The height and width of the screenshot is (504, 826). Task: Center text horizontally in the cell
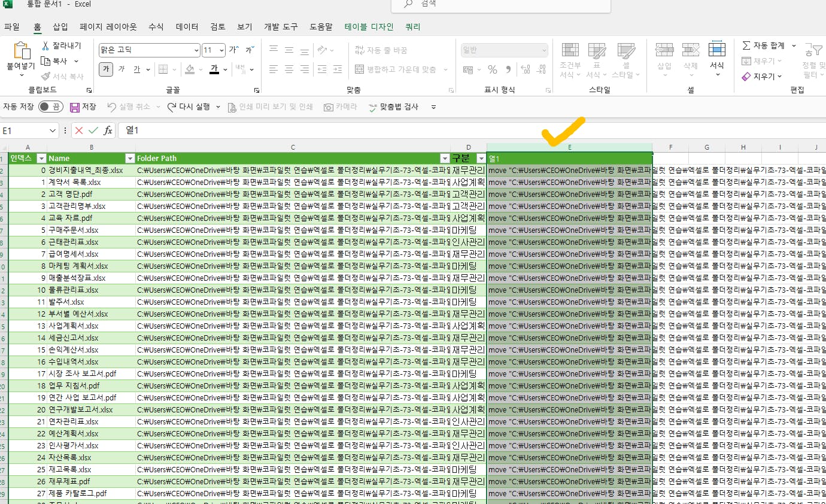pos(289,69)
